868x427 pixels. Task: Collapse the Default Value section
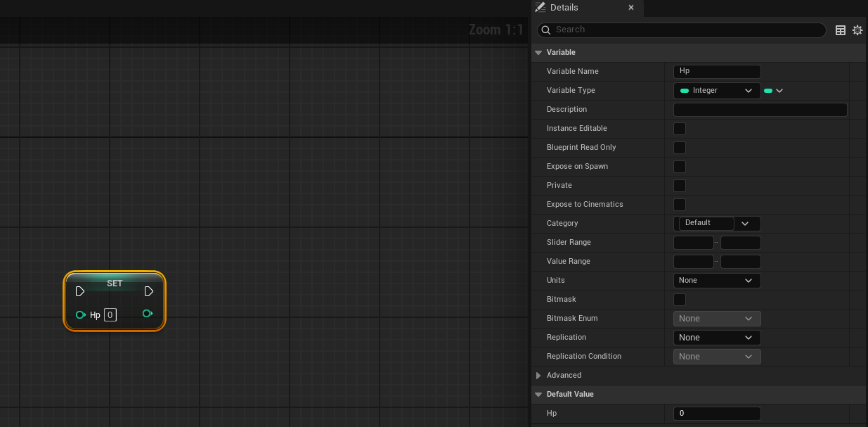coord(538,395)
